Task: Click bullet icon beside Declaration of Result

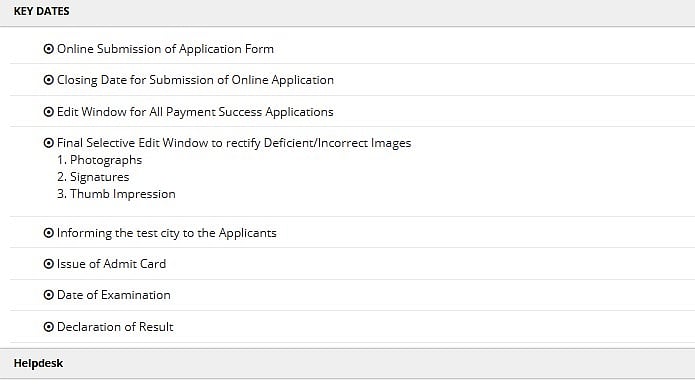Action: 49,327
